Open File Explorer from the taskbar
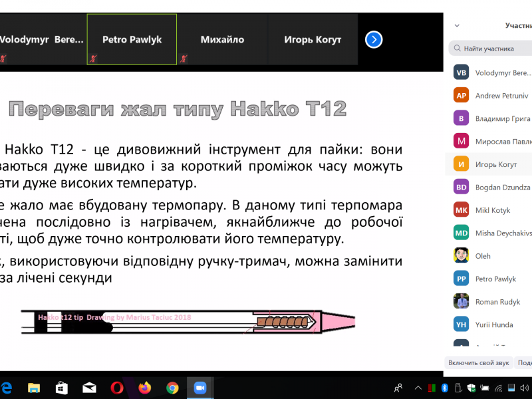 click(33, 388)
